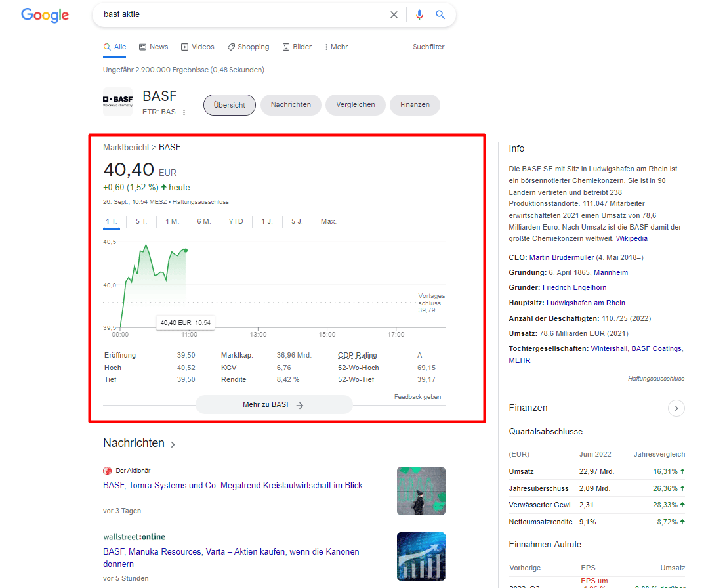
Task: Switch to the News tab
Action: tap(154, 47)
